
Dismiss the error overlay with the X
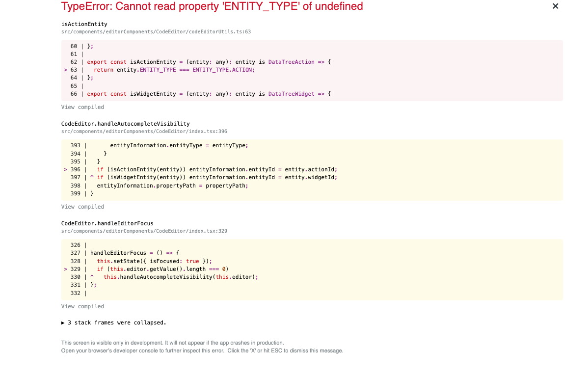(x=556, y=6)
